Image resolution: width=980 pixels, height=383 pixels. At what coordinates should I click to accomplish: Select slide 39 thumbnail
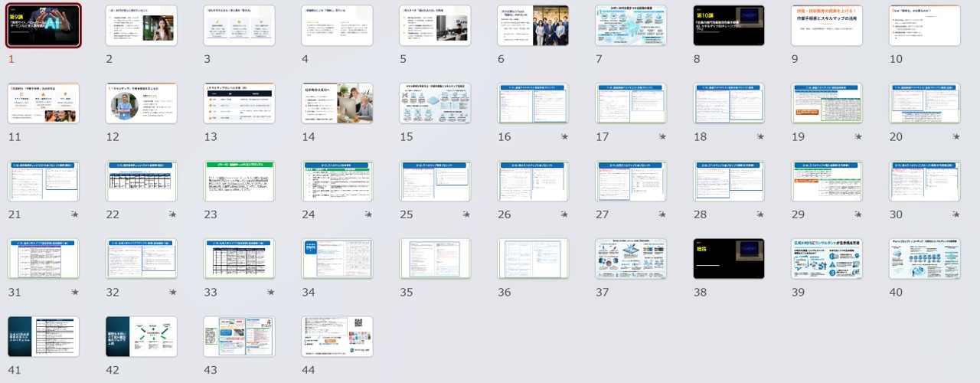click(828, 259)
